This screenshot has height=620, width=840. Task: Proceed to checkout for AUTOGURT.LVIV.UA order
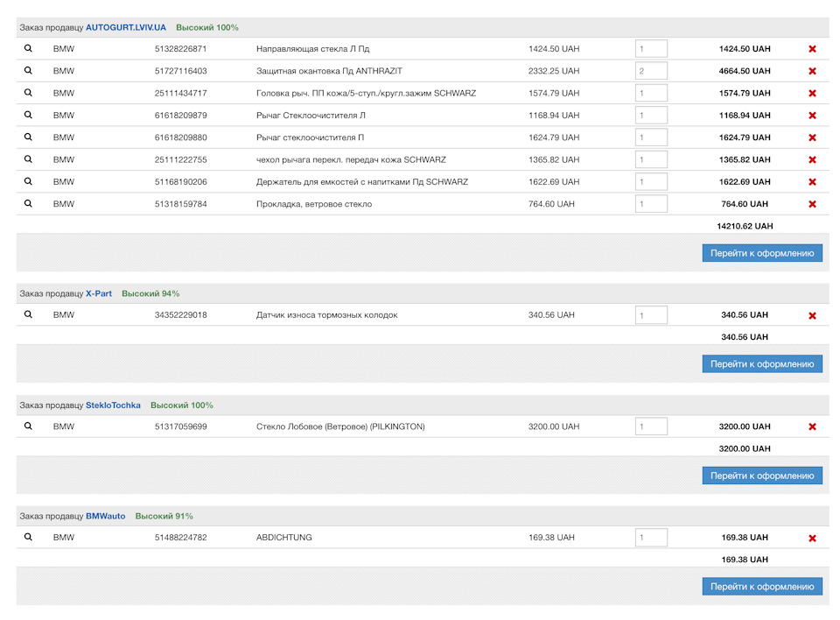[761, 253]
